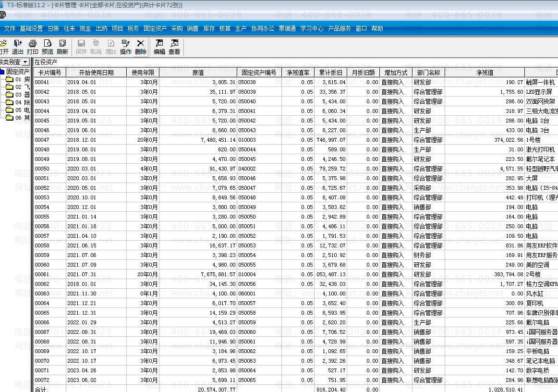The height and width of the screenshot is (392, 558).
Task: Click the 删除 (Delete) toolbar icon
Action: tap(141, 47)
